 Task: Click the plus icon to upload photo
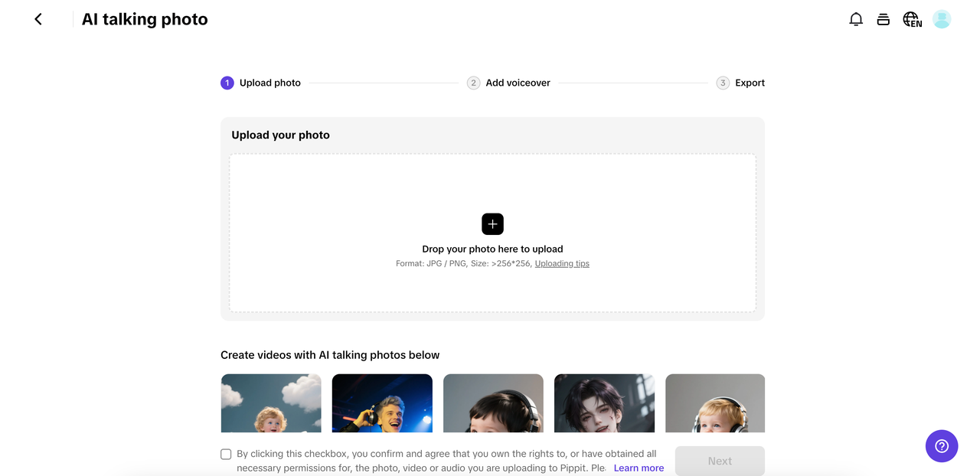pyautogui.click(x=492, y=223)
